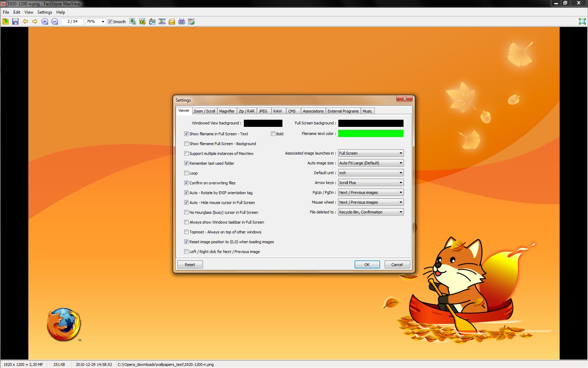Open the View menu
This screenshot has width=588, height=368.
29,12
